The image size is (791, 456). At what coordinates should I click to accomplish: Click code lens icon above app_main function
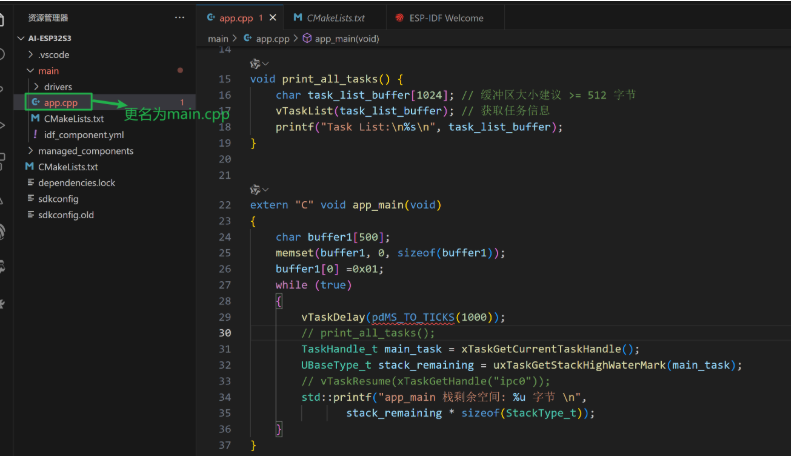coord(255,190)
